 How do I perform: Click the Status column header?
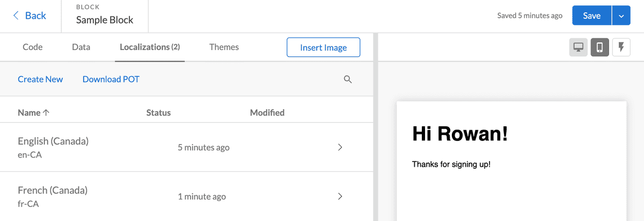pos(158,112)
